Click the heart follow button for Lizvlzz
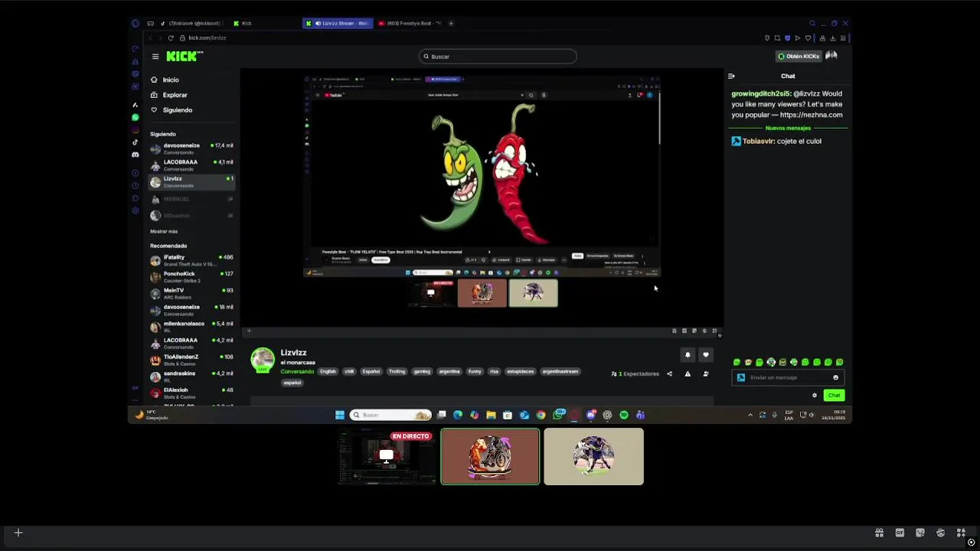The image size is (980, 551). coord(706,354)
